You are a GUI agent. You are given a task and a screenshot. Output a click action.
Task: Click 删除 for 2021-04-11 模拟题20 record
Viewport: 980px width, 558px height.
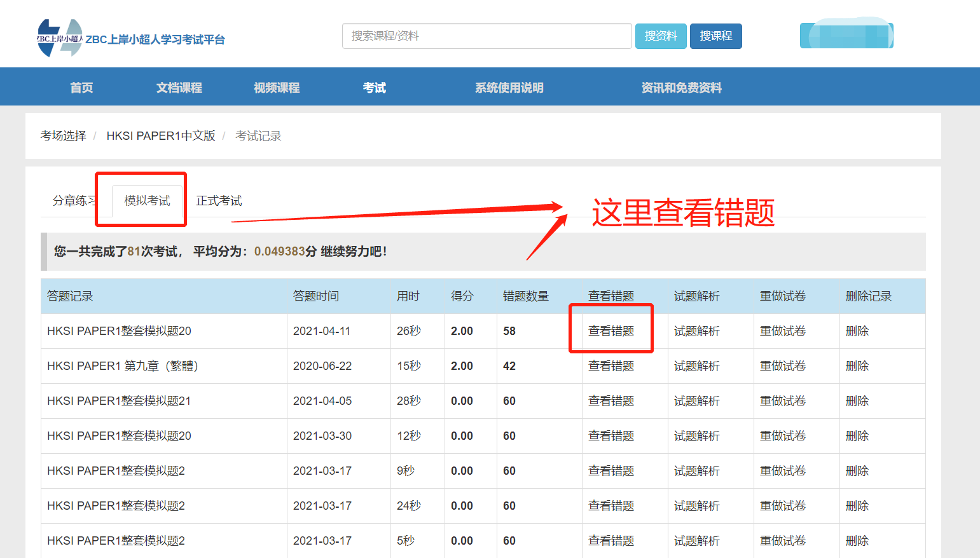[857, 331]
